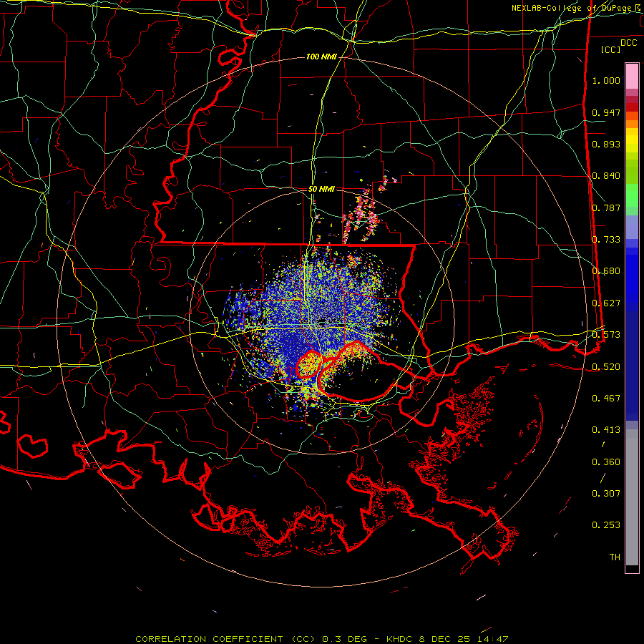The image size is (644, 644).
Task: Select the 1.000 value on the color scale
Action: [x=606, y=80]
